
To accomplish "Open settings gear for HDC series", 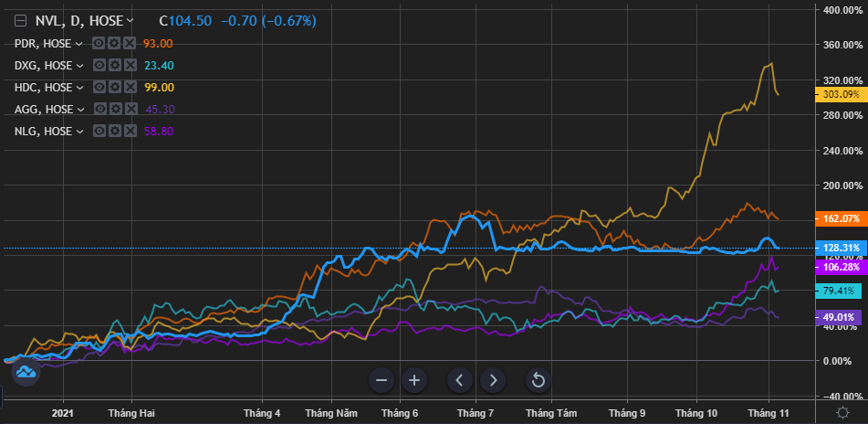I will pos(115,88).
